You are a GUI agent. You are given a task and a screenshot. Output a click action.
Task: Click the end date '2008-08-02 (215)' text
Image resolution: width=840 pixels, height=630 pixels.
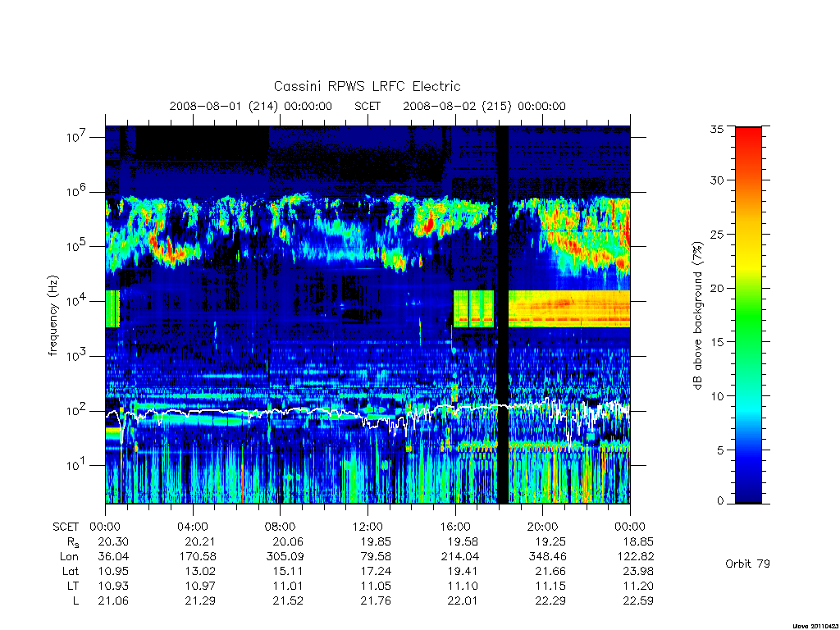457,106
